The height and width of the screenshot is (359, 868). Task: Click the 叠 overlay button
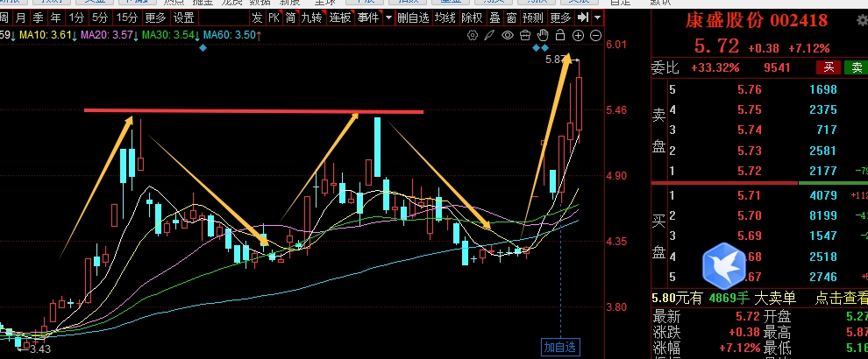point(494,18)
